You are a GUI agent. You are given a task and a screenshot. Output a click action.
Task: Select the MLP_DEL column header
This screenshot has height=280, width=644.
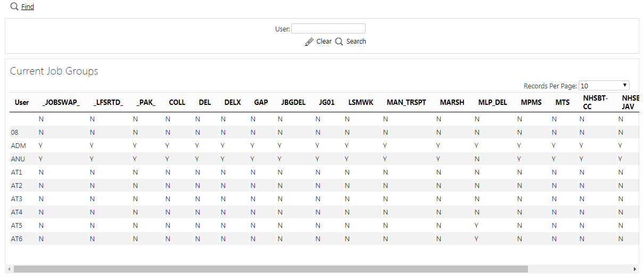pyautogui.click(x=493, y=102)
